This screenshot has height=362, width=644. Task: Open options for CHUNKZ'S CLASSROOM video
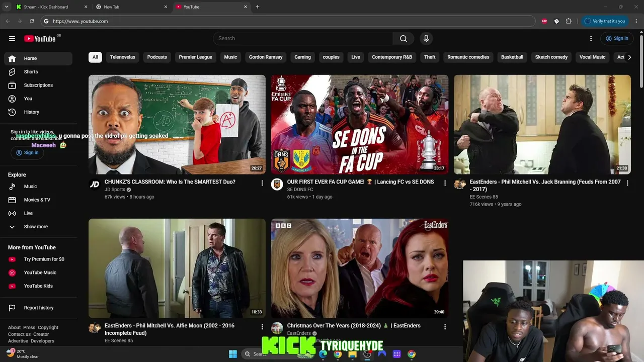[262, 183]
